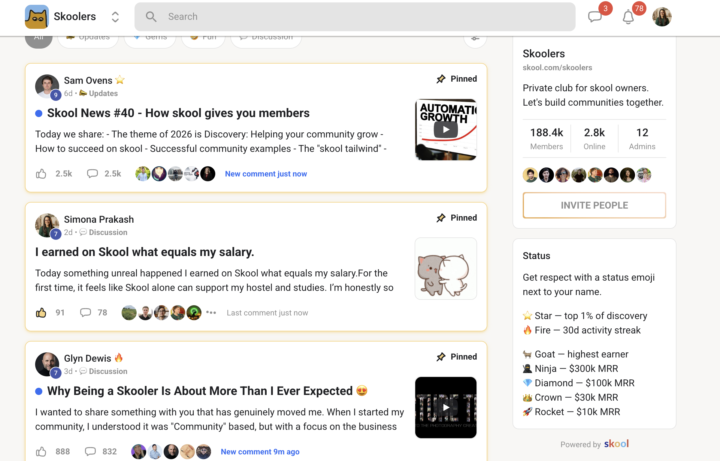The width and height of the screenshot is (720, 461).
Task: Click the 12 Admins stat
Action: click(x=642, y=139)
